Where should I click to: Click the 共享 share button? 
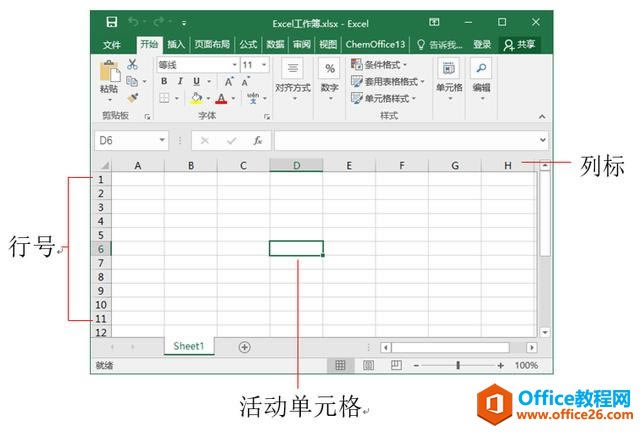coord(519,45)
